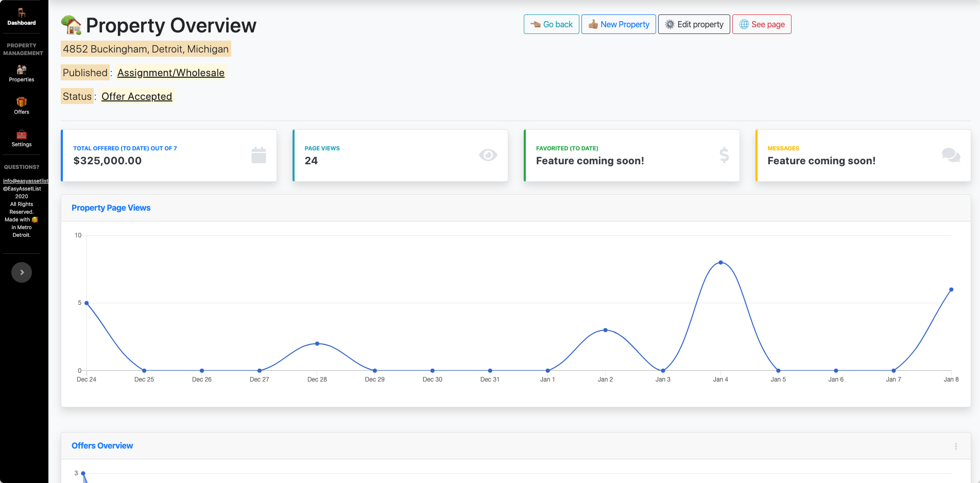Expand the sidebar with the chevron toggle

22,272
